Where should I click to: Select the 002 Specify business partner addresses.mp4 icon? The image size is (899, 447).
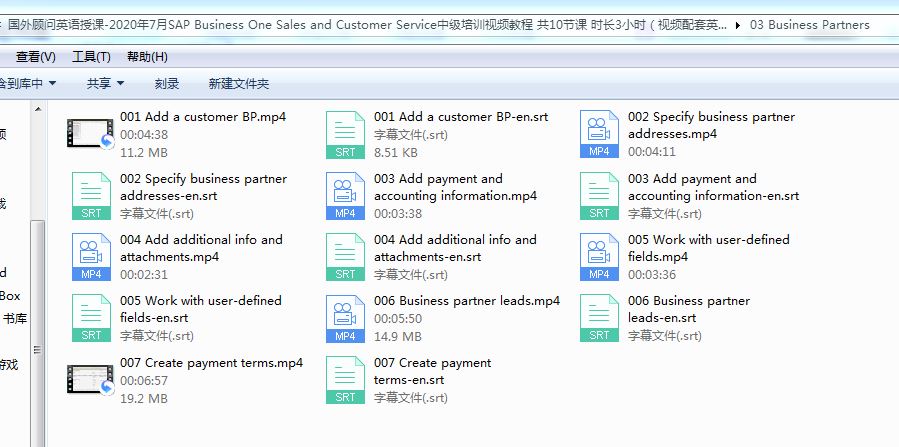point(599,134)
